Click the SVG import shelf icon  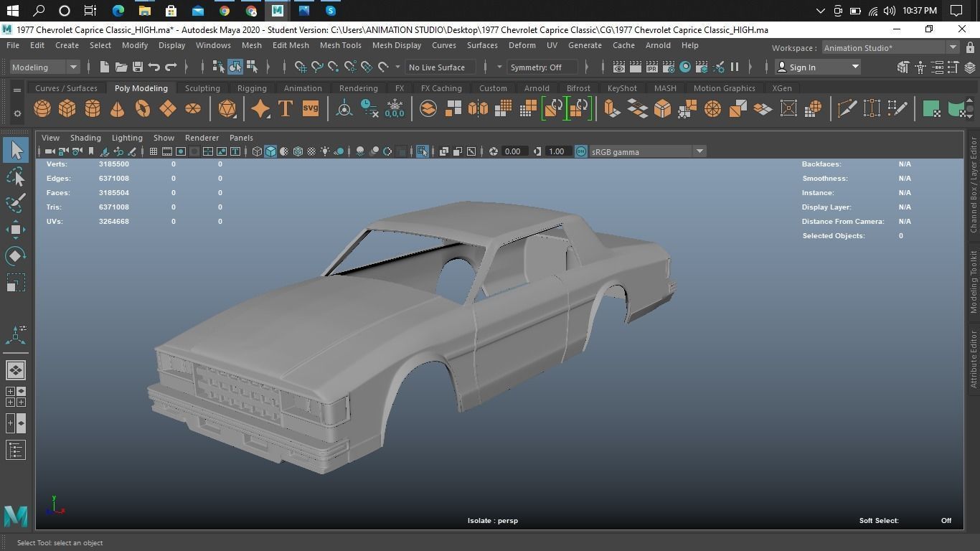[x=311, y=109]
